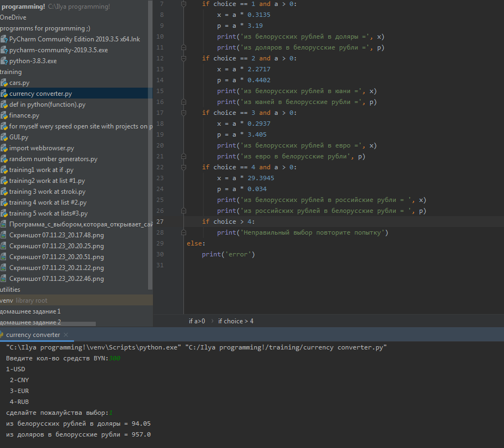Image resolution: width=504 pixels, height=448 pixels.
Task: Open random number generators.py in project tree
Action: click(x=53, y=159)
